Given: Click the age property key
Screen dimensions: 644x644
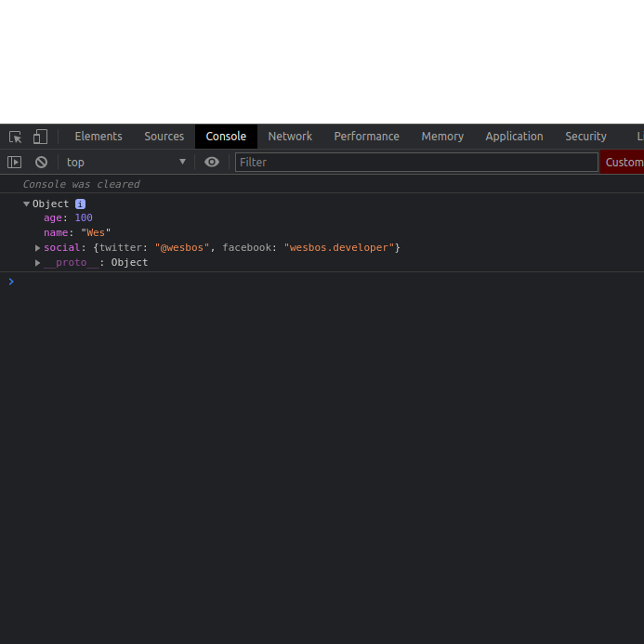Looking at the screenshot, I should tap(53, 217).
